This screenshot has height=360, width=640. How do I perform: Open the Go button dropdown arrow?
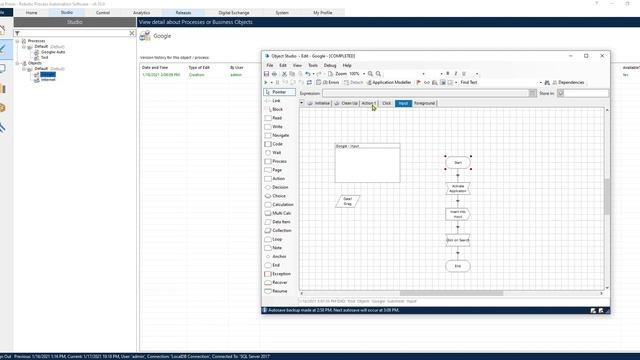tap(271, 82)
